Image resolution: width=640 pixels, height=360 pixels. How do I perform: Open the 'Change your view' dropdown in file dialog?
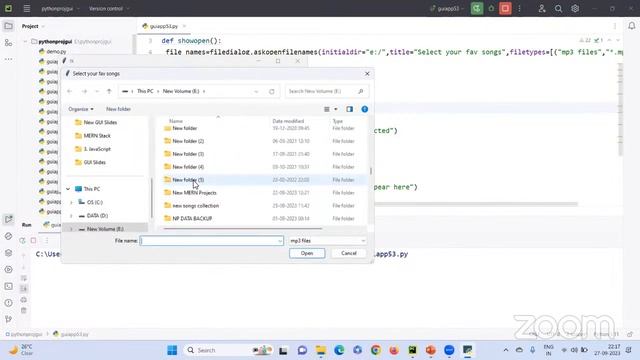tap(336, 109)
